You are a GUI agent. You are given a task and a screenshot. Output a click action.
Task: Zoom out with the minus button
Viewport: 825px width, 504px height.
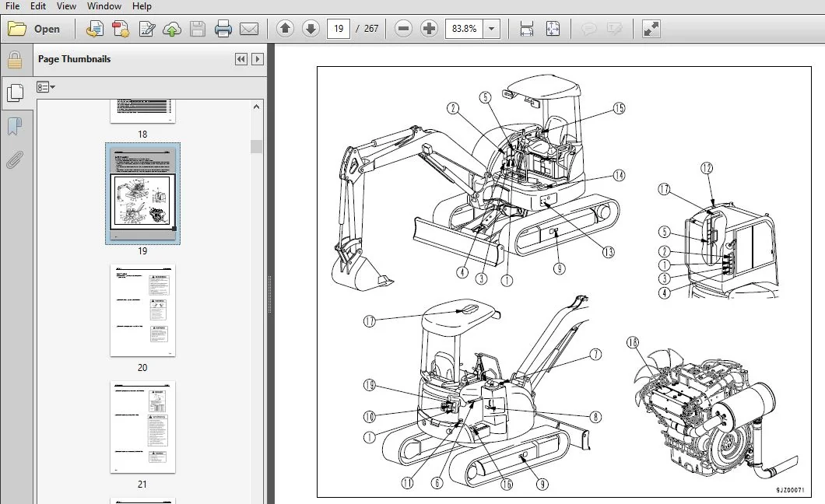coord(403,28)
